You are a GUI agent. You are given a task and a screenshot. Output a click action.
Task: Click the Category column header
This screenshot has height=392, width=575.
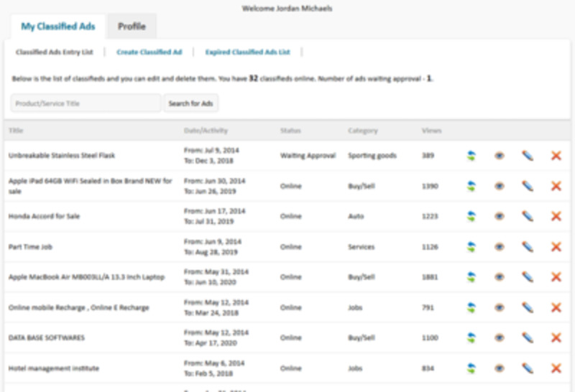pos(363,131)
